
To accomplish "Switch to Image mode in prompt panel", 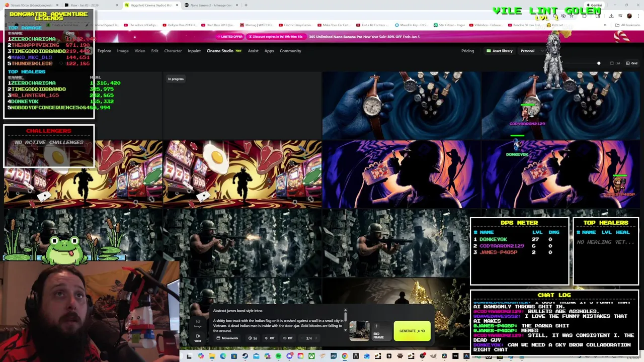I will (198, 323).
